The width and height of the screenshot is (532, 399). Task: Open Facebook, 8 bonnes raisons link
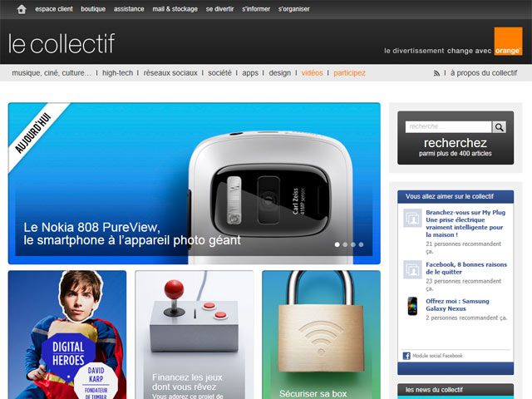point(466,268)
